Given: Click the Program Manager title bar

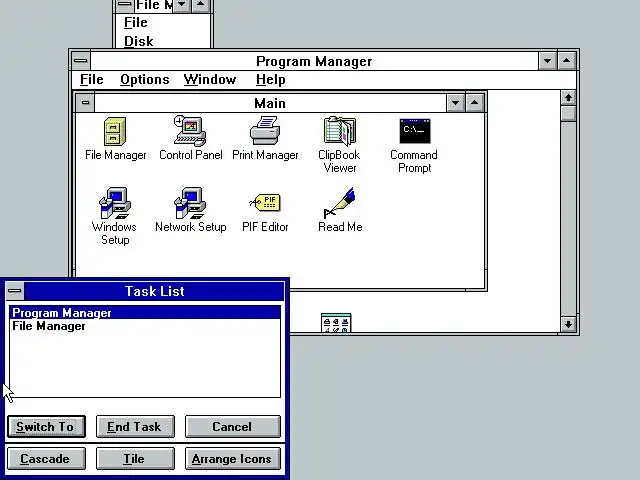Looking at the screenshot, I should [x=314, y=61].
